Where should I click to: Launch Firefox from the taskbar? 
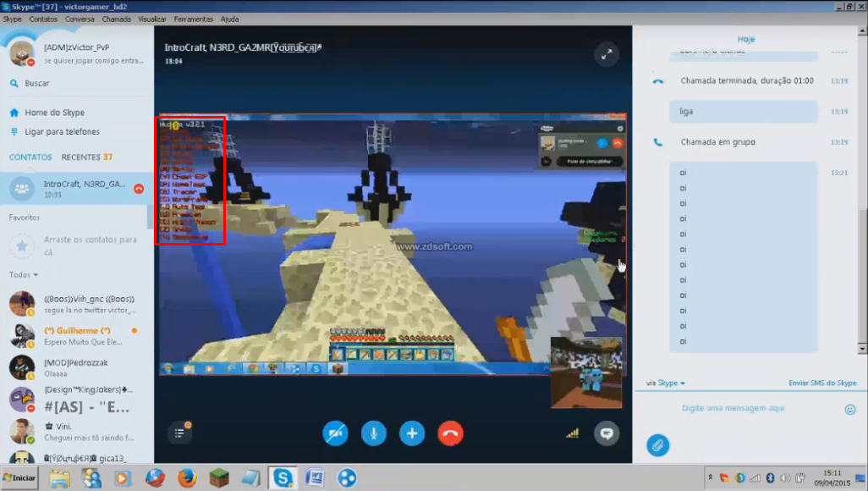pos(187,477)
